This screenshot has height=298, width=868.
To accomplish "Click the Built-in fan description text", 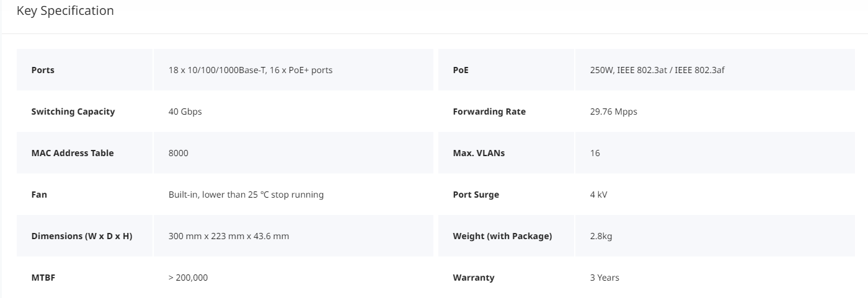I will click(x=246, y=195).
